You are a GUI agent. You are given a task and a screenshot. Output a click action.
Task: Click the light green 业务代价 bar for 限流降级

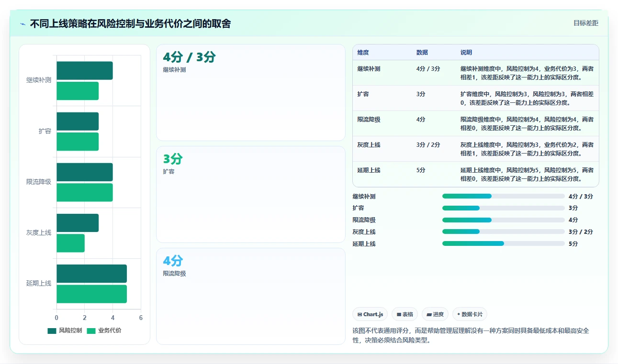(x=85, y=192)
